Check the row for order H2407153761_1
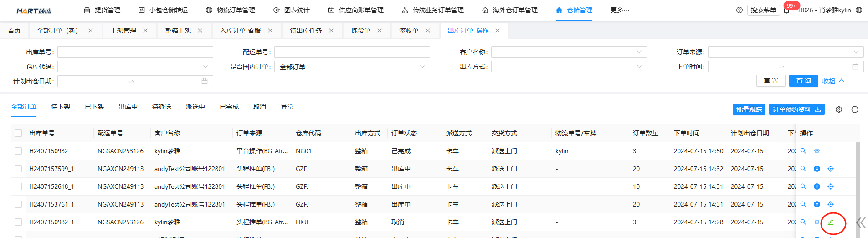Image resolution: width=868 pixels, height=238 pixels. point(18,204)
